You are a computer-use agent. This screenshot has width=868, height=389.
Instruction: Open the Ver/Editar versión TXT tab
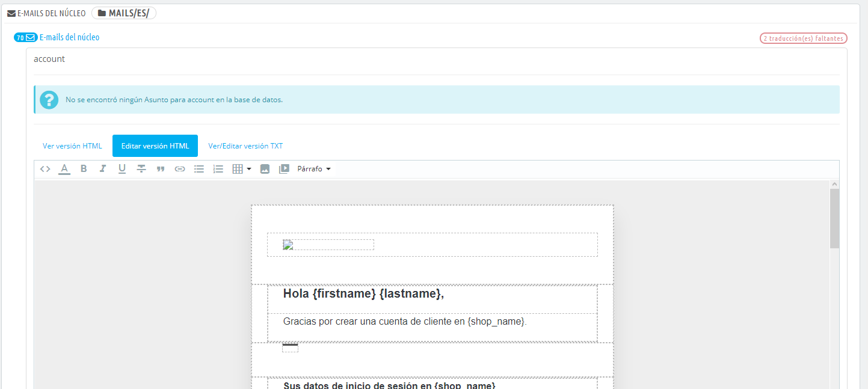pyautogui.click(x=245, y=146)
